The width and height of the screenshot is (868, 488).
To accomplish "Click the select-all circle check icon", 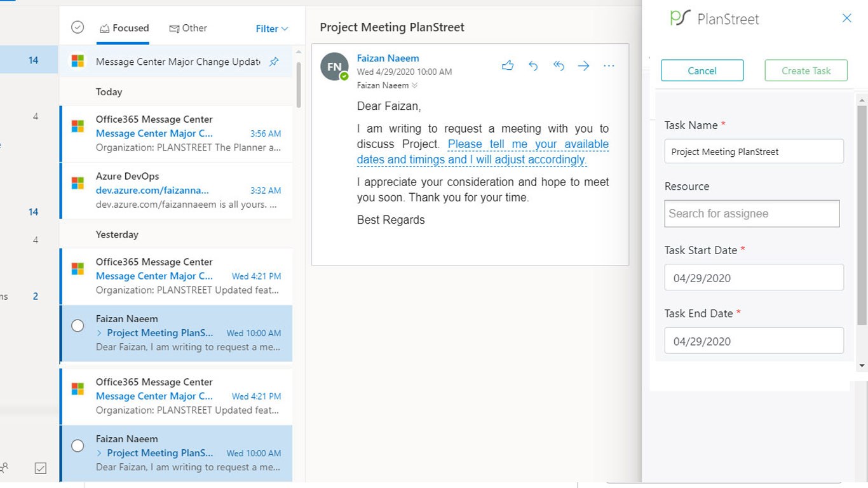I will [78, 27].
